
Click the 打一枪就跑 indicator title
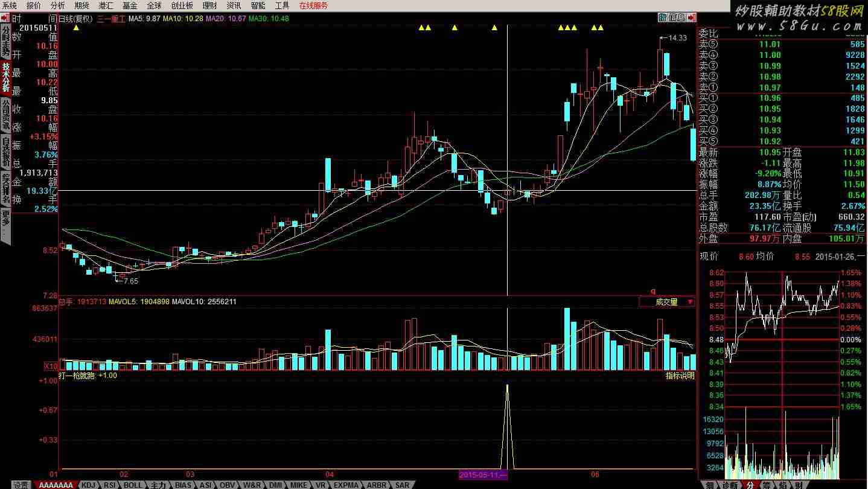pyautogui.click(x=77, y=376)
